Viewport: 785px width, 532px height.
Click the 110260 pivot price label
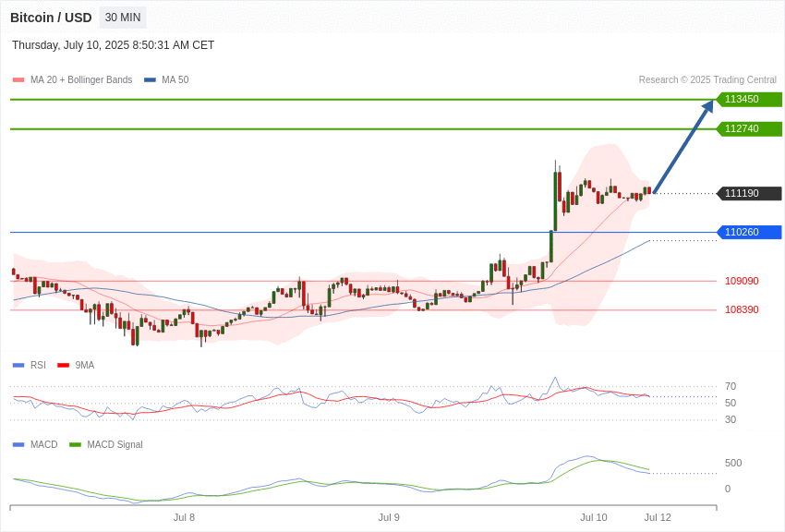click(x=749, y=232)
